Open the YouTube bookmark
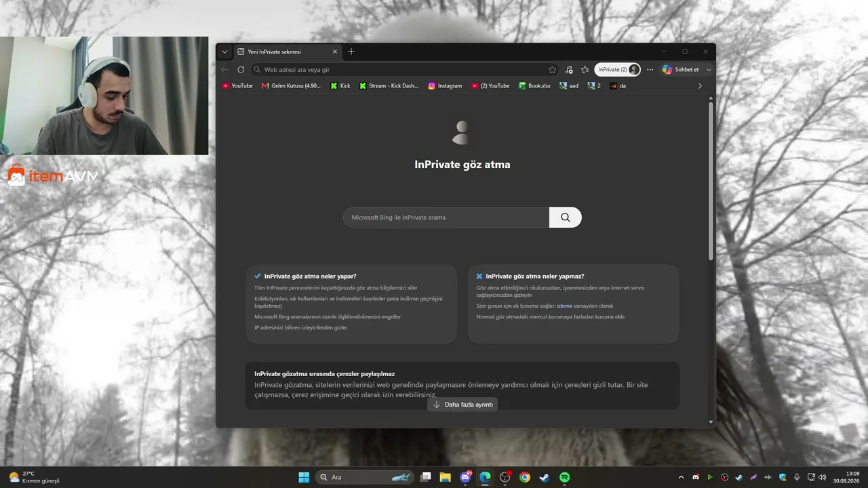Image resolution: width=868 pixels, height=488 pixels. click(237, 86)
